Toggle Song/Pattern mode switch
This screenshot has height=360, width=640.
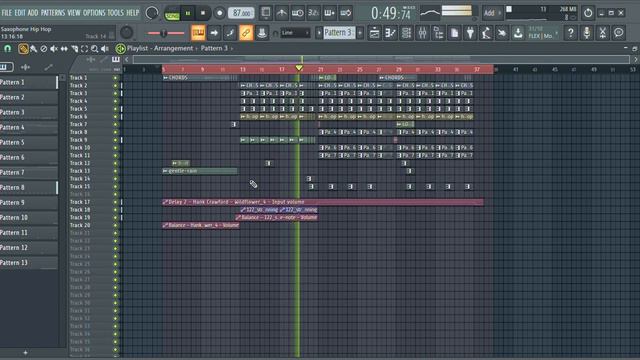coord(172,14)
